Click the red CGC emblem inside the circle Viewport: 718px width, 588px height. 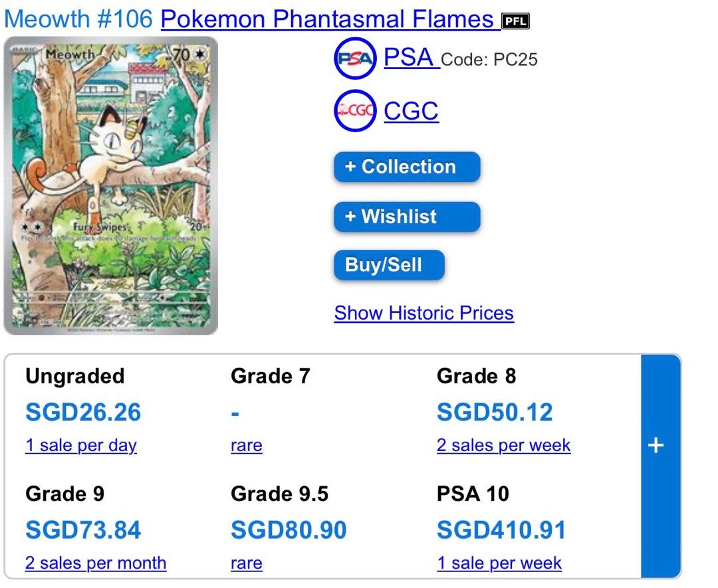(x=354, y=111)
